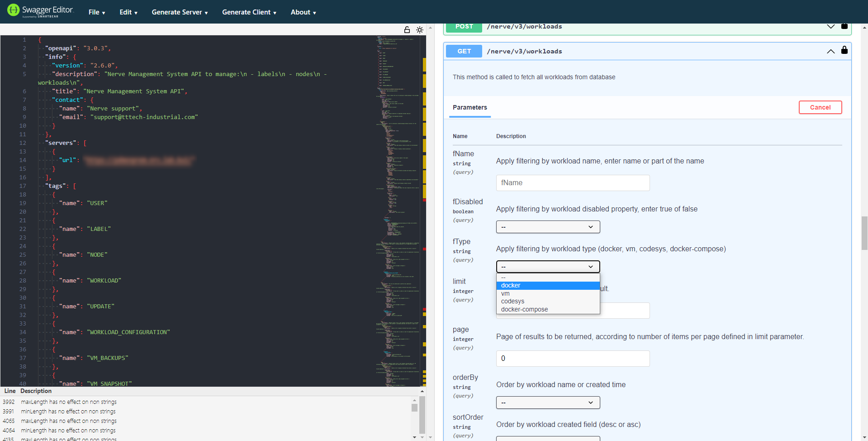Select the Parameters tab

470,107
